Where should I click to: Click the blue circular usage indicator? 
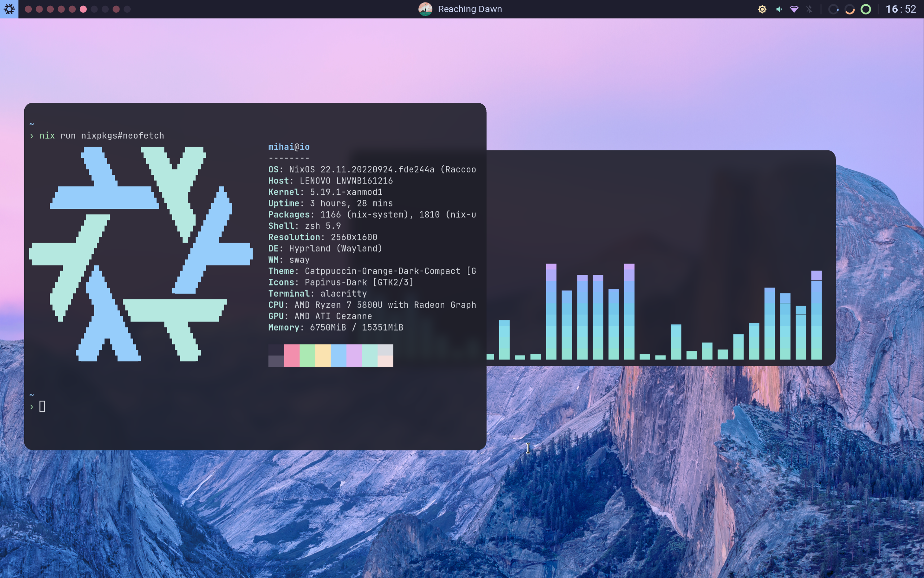point(833,9)
